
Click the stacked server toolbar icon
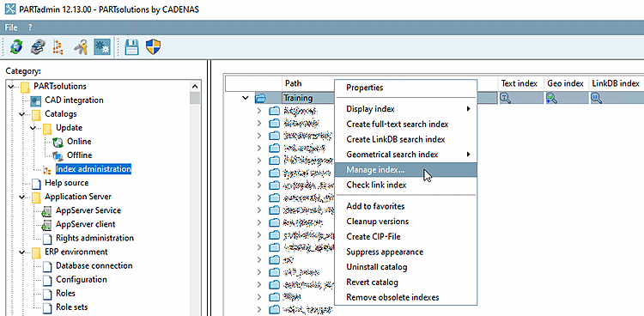[x=38, y=47]
